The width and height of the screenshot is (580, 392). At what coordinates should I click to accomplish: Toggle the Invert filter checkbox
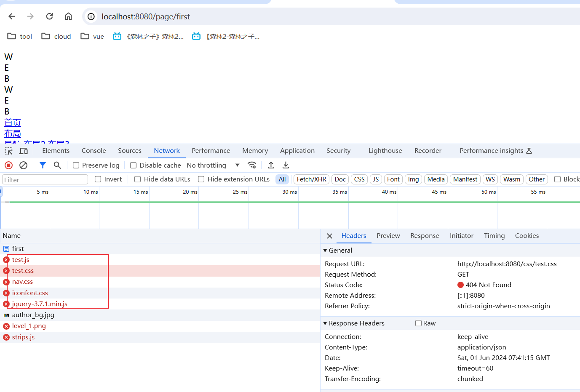click(x=98, y=179)
